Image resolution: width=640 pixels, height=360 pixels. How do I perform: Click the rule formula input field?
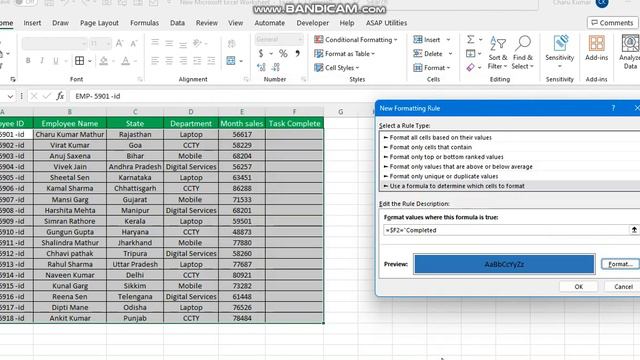click(x=506, y=230)
